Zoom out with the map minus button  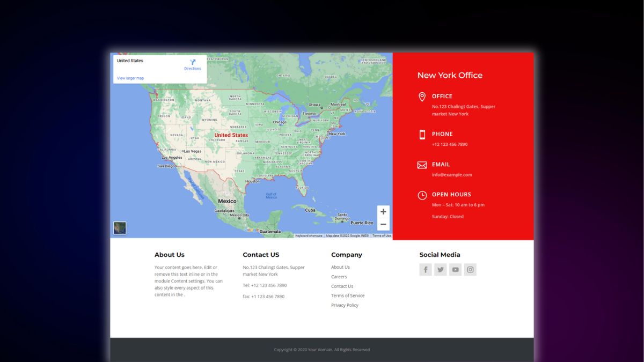pyautogui.click(x=383, y=224)
